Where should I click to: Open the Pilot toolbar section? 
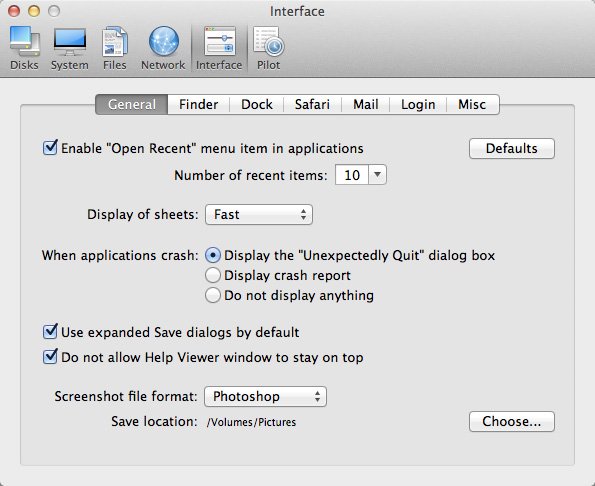click(x=269, y=48)
